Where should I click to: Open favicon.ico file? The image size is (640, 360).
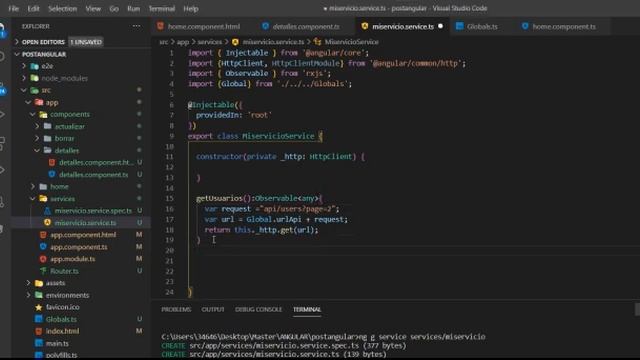(x=62, y=307)
